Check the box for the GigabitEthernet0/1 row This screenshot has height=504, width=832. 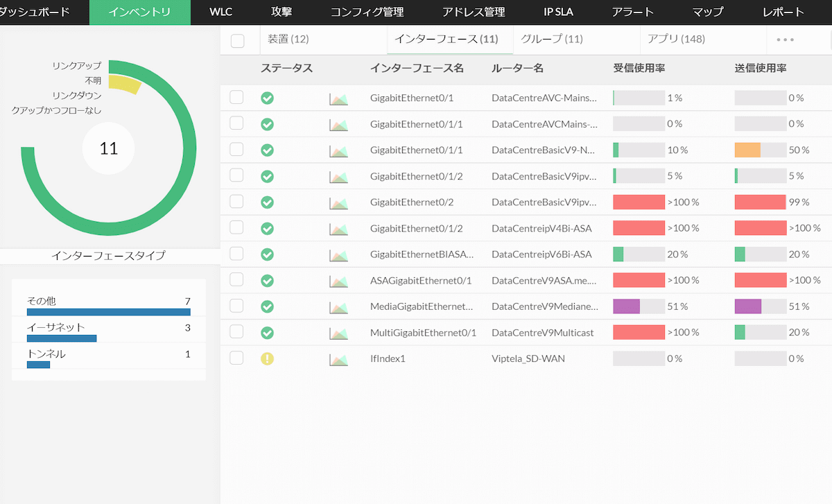click(236, 97)
